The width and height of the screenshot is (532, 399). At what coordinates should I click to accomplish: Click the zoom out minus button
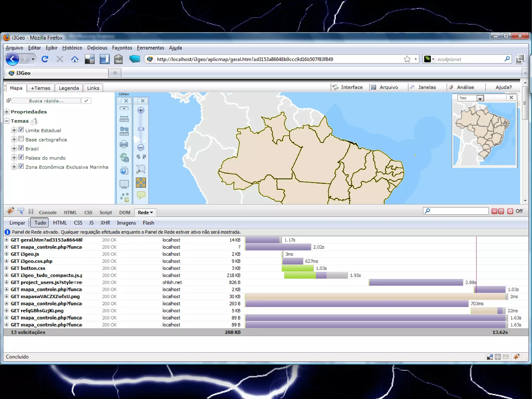tap(141, 147)
